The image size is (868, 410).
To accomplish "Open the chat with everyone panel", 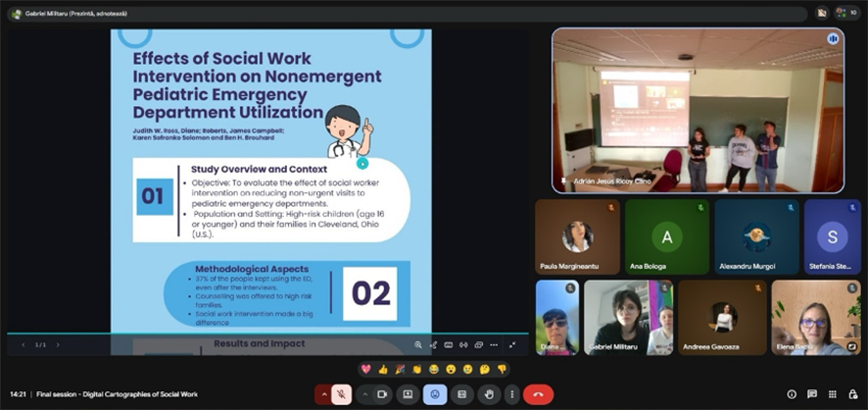I will click(x=812, y=394).
